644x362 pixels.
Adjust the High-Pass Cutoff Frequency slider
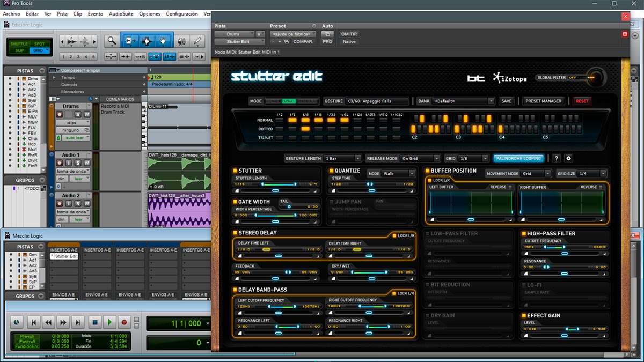click(x=565, y=247)
